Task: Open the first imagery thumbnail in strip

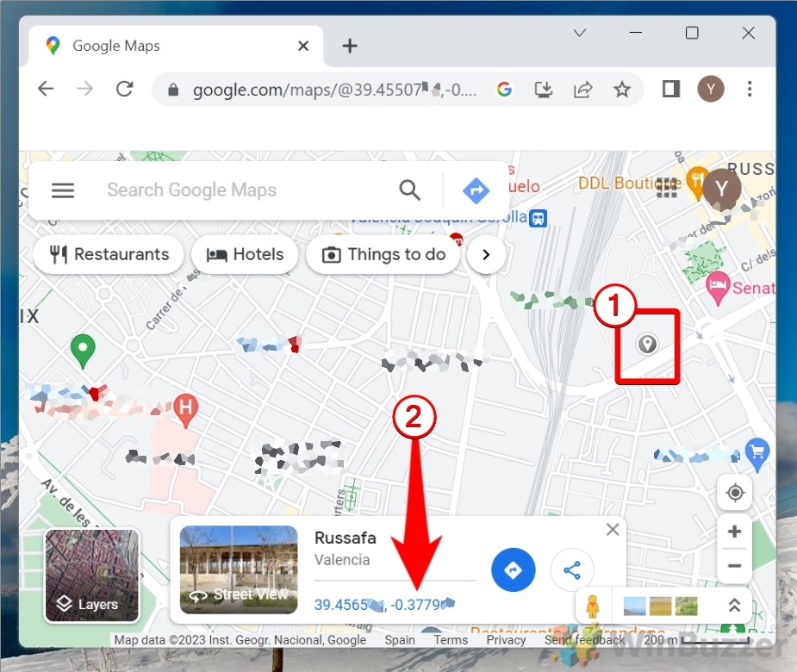Action: coord(635,606)
